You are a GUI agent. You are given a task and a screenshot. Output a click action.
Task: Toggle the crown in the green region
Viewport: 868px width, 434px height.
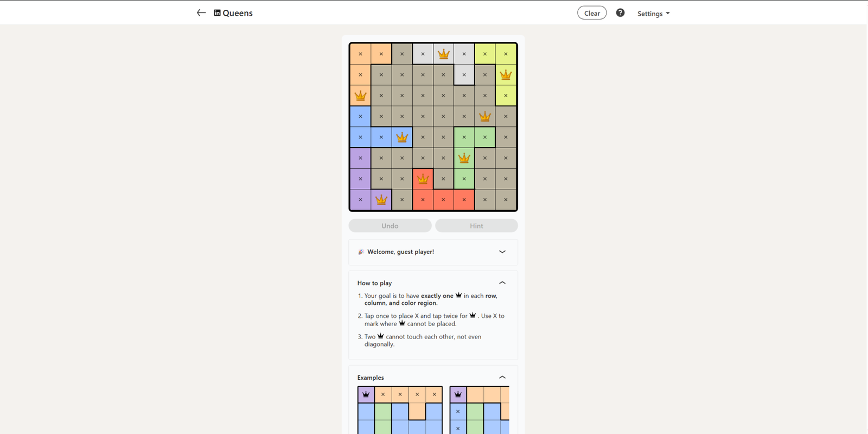point(464,158)
